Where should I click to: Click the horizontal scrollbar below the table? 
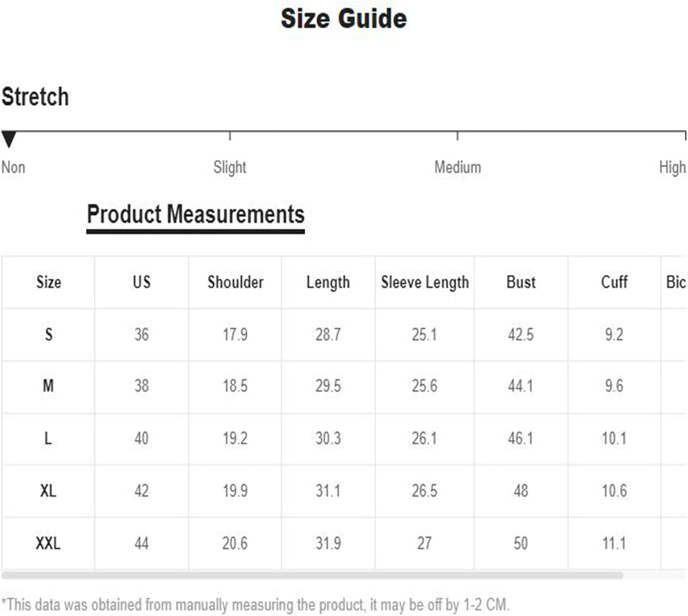click(312, 575)
